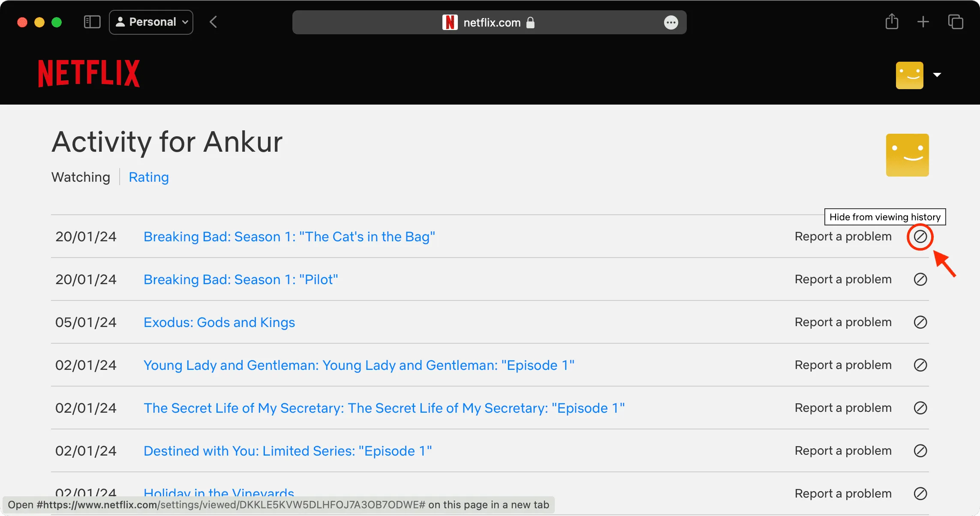The height and width of the screenshot is (516, 980).
Task: Click the Breaking Bad Cat's in the Bag title link
Action: (x=289, y=236)
